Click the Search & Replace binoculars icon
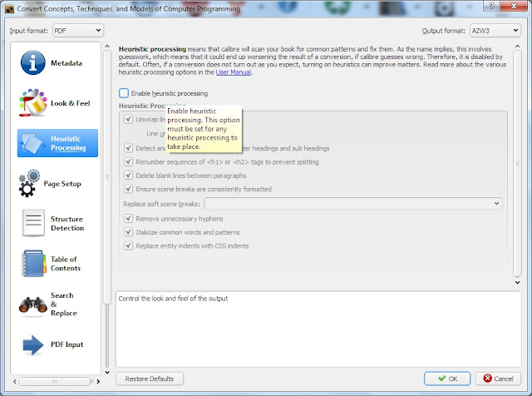This screenshot has width=532, height=396. click(x=33, y=304)
